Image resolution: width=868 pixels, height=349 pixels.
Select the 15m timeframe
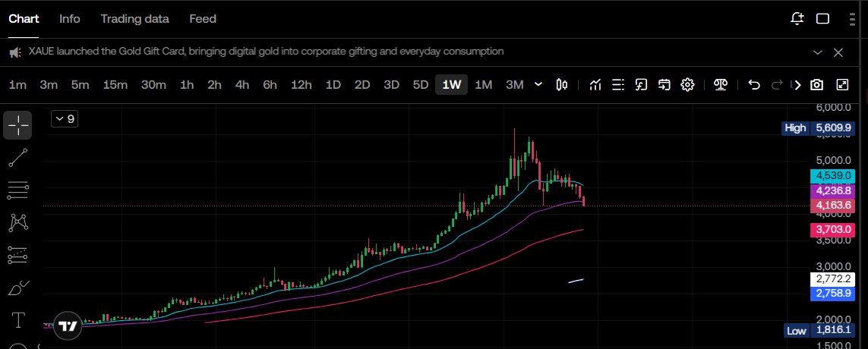click(x=115, y=85)
